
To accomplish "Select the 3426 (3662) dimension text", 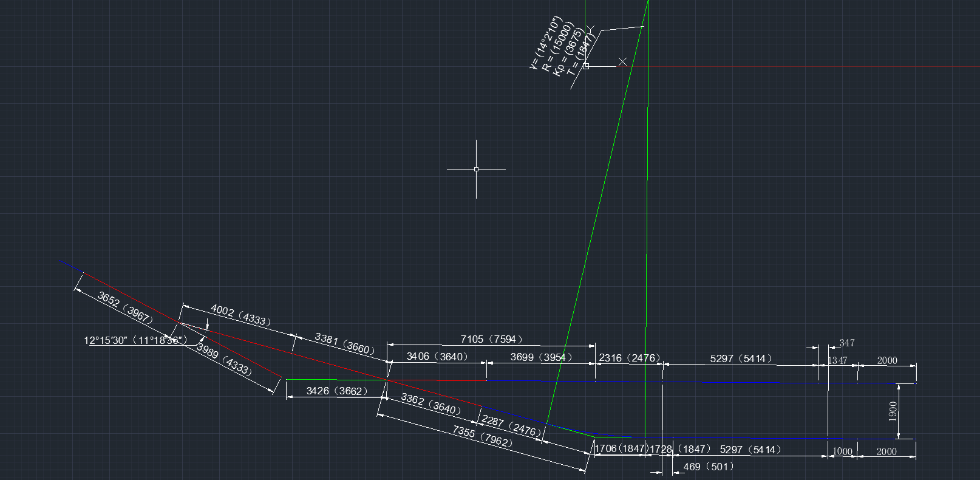I will pyautogui.click(x=336, y=391).
